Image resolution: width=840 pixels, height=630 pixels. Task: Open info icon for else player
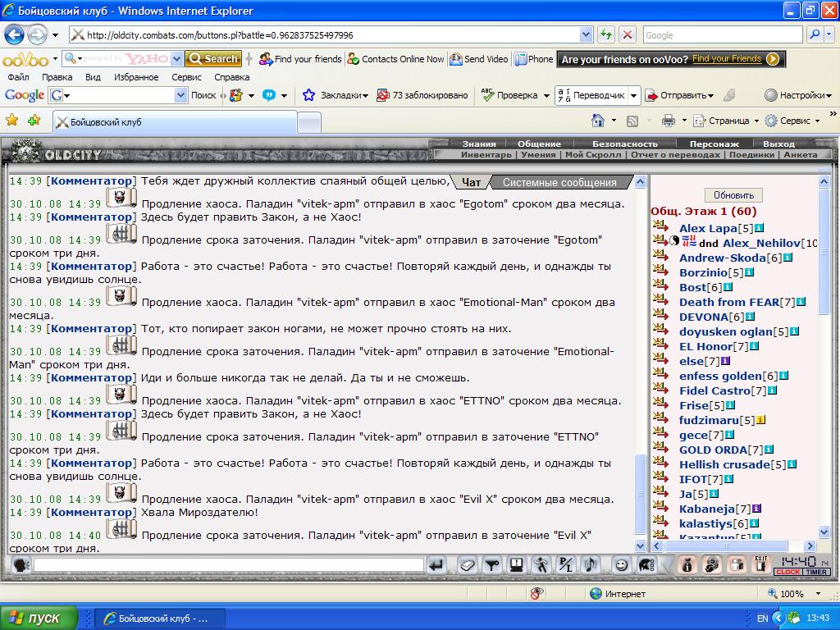click(x=725, y=361)
